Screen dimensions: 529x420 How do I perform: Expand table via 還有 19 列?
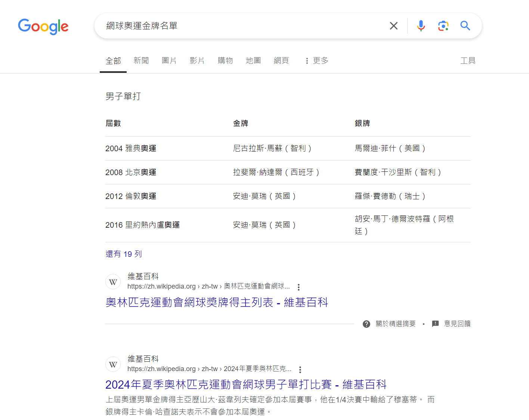pos(124,254)
